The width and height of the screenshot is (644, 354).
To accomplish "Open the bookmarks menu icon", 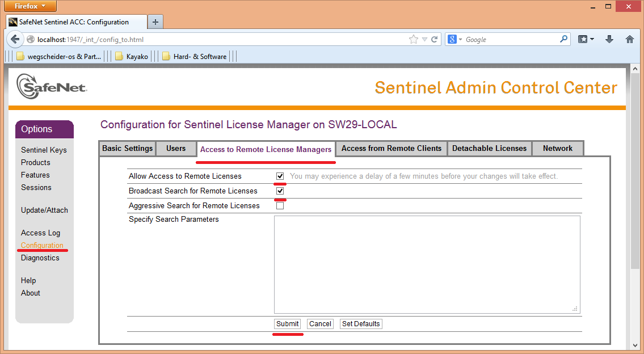I will click(583, 39).
